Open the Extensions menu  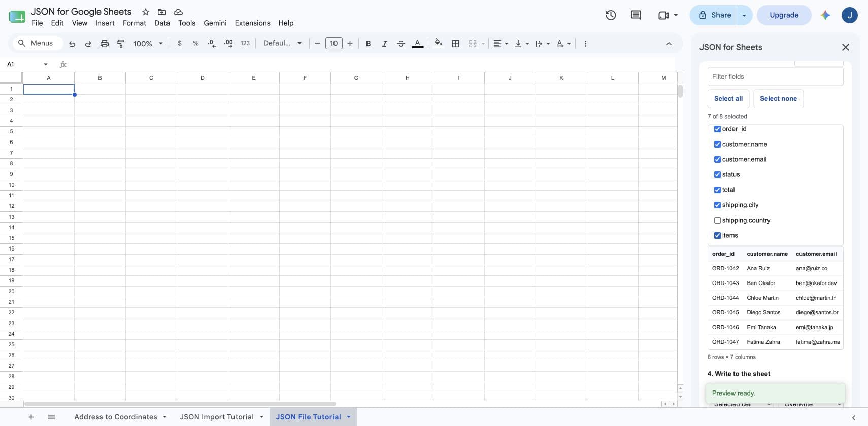pos(252,23)
